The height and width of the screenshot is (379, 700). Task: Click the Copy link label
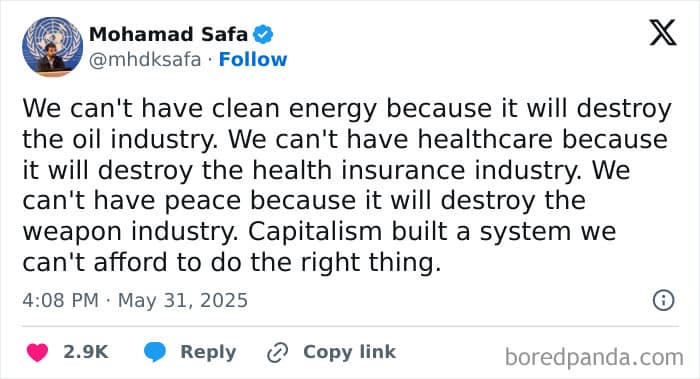tap(350, 352)
